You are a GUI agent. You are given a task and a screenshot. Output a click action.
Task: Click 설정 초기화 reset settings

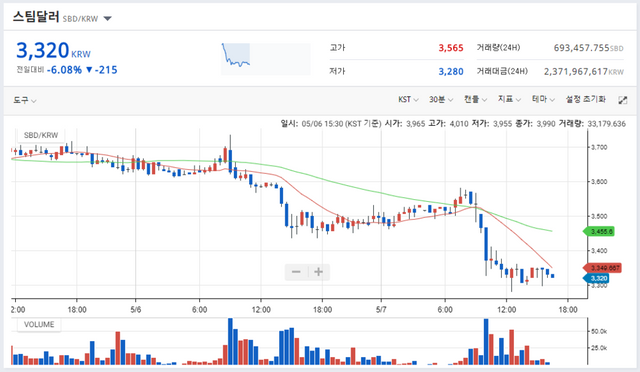[585, 99]
